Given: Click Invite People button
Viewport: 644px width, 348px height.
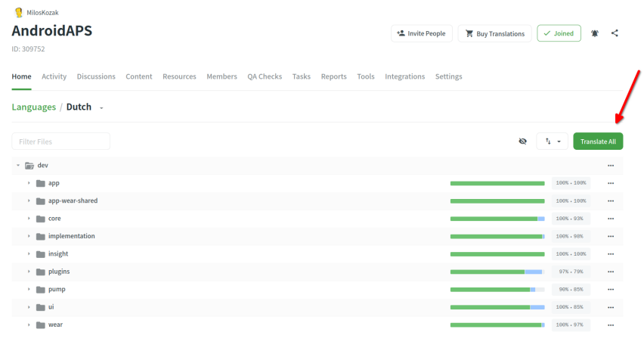Looking at the screenshot, I should pyautogui.click(x=421, y=33).
